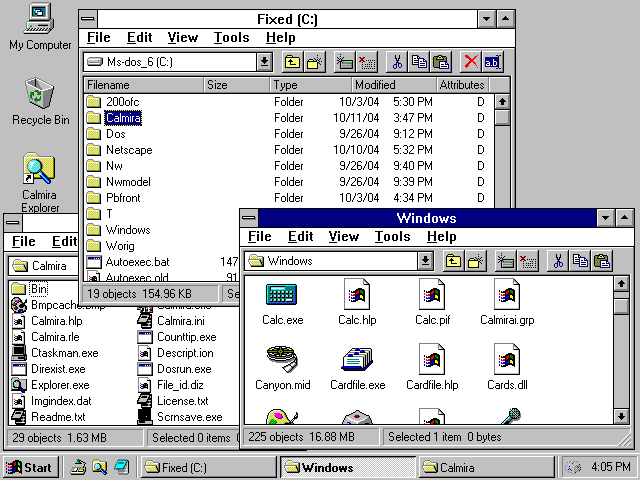Sort by the Type column header

[311, 85]
